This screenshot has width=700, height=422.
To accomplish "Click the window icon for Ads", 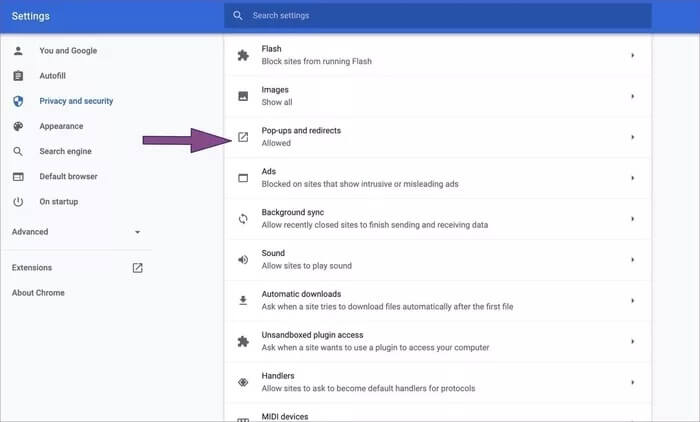I will [x=243, y=178].
